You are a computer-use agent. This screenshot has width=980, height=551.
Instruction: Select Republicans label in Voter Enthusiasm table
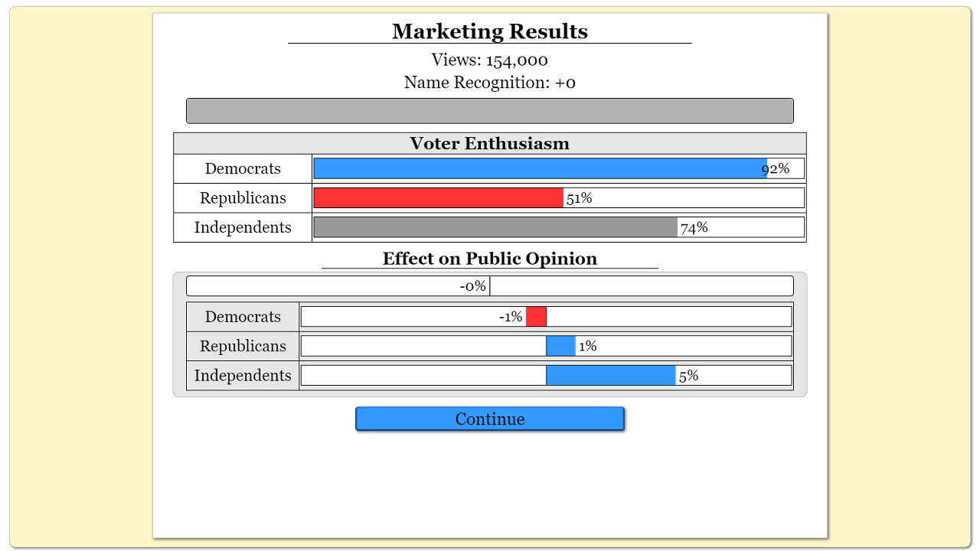pos(243,197)
